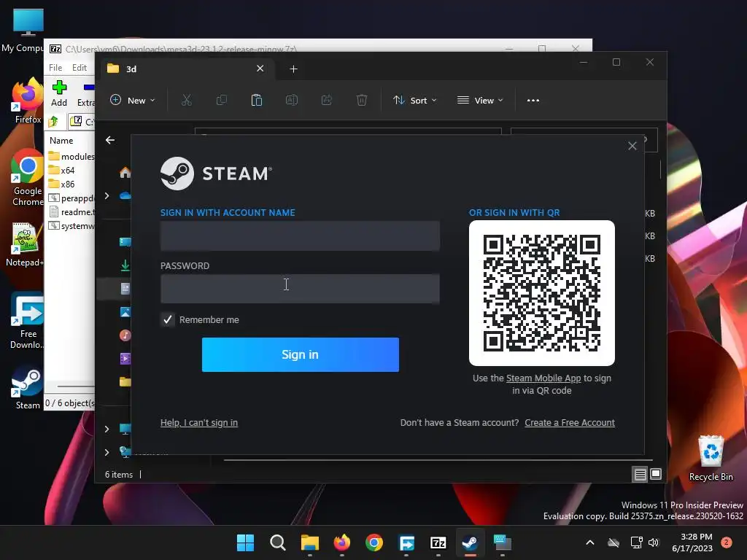The width and height of the screenshot is (747, 560).
Task: Open the View dropdown
Action: coord(480,101)
